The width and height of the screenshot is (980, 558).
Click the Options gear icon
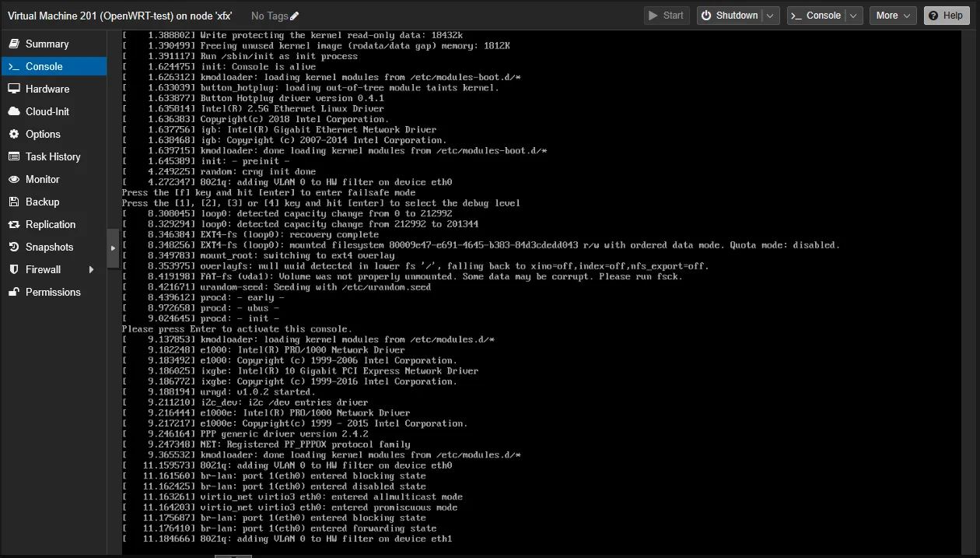pos(14,134)
